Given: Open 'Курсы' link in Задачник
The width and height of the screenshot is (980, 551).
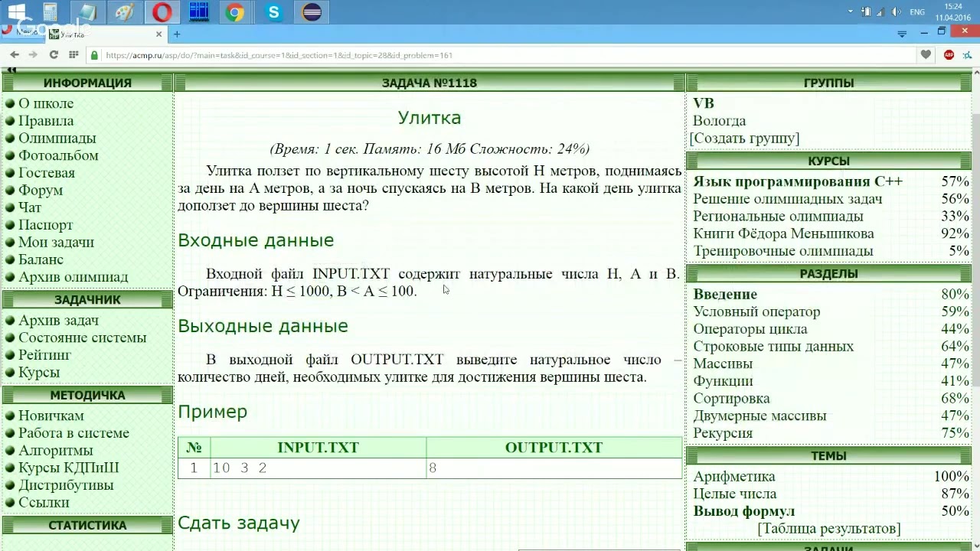Looking at the screenshot, I should [x=39, y=373].
